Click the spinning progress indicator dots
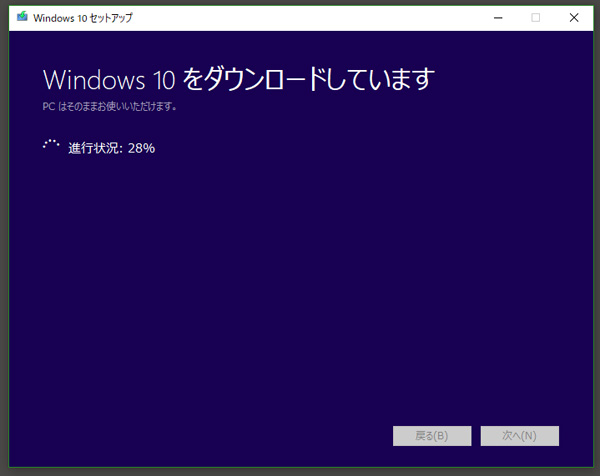This screenshot has width=600, height=476. point(51,145)
